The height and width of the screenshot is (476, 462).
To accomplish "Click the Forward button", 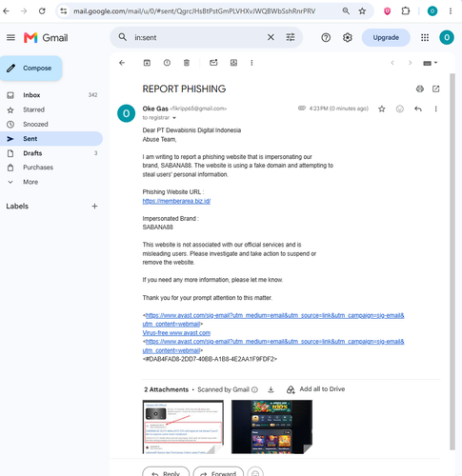I will pos(218,472).
